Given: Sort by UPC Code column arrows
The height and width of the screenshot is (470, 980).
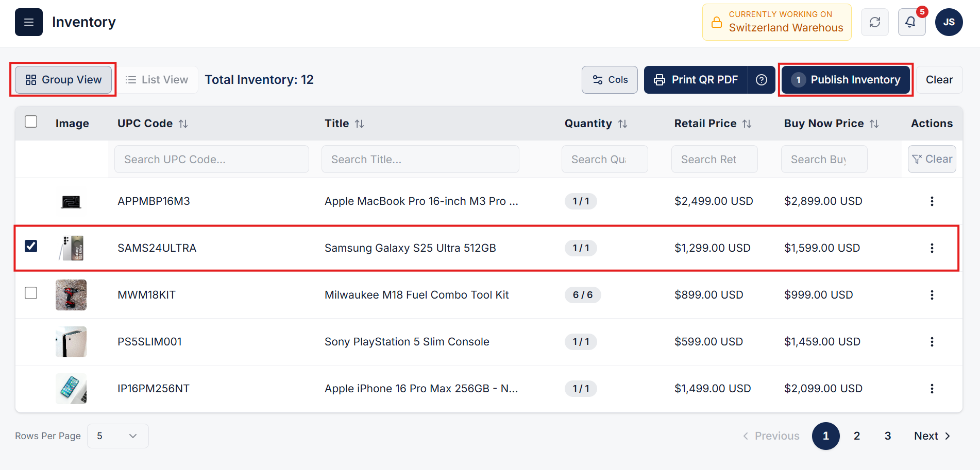Looking at the screenshot, I should pos(183,124).
